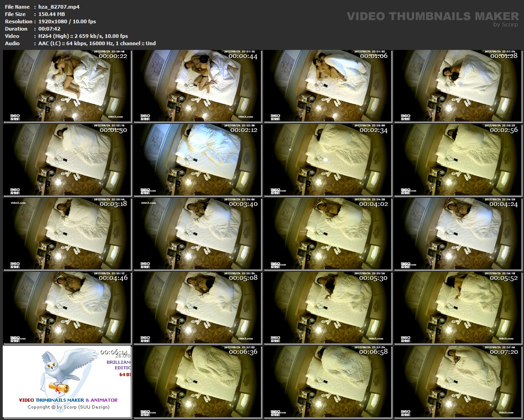Select the thumbnail stamped 00:02:12
The image size is (524, 420).
[197, 160]
